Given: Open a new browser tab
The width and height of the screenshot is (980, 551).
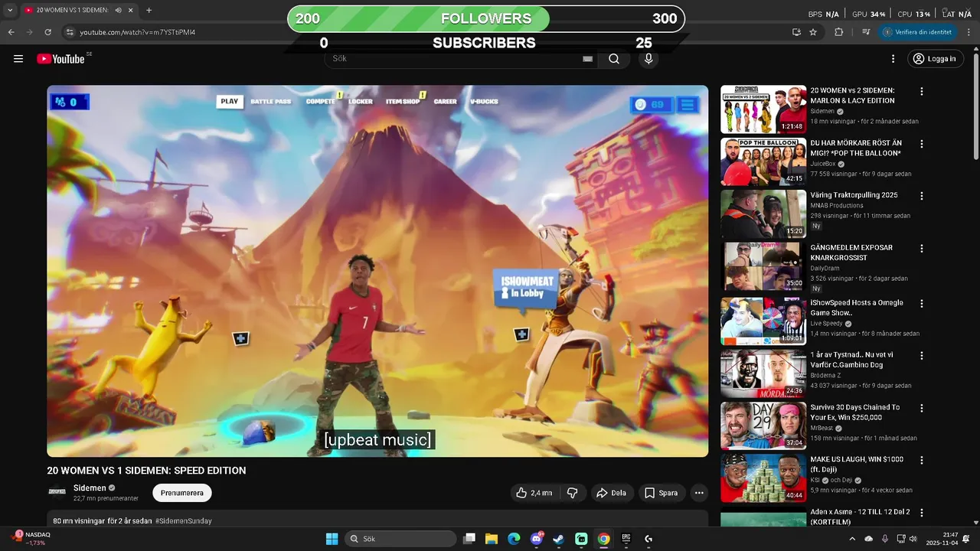Looking at the screenshot, I should (x=149, y=10).
